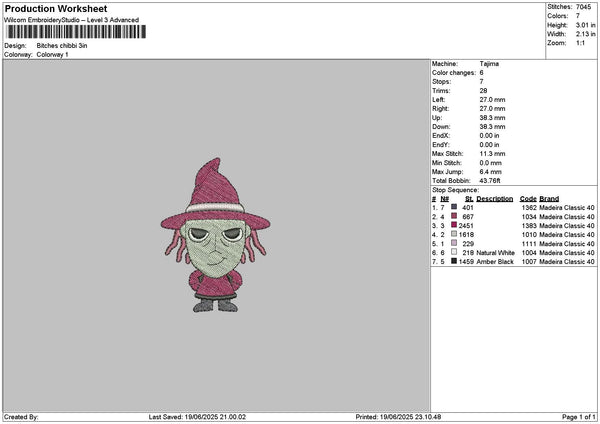The width and height of the screenshot is (600, 424).
Task: Click the Tajima machine value
Action: 489,63
